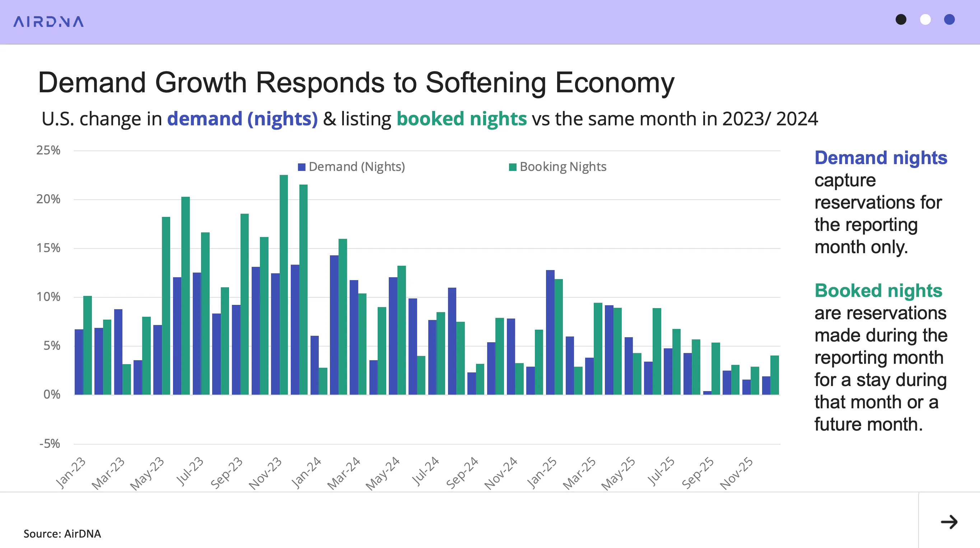Viewport: 980px width, 548px height.
Task: Click the AirDNA logo in header
Action: click(x=48, y=22)
